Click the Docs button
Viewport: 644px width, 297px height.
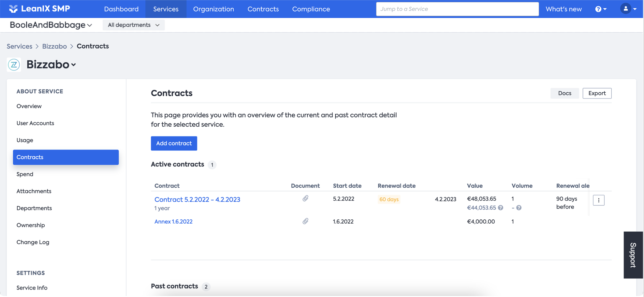click(564, 93)
